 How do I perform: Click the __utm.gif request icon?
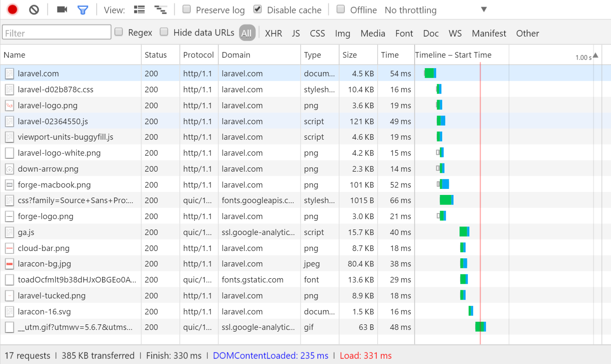[x=9, y=327]
